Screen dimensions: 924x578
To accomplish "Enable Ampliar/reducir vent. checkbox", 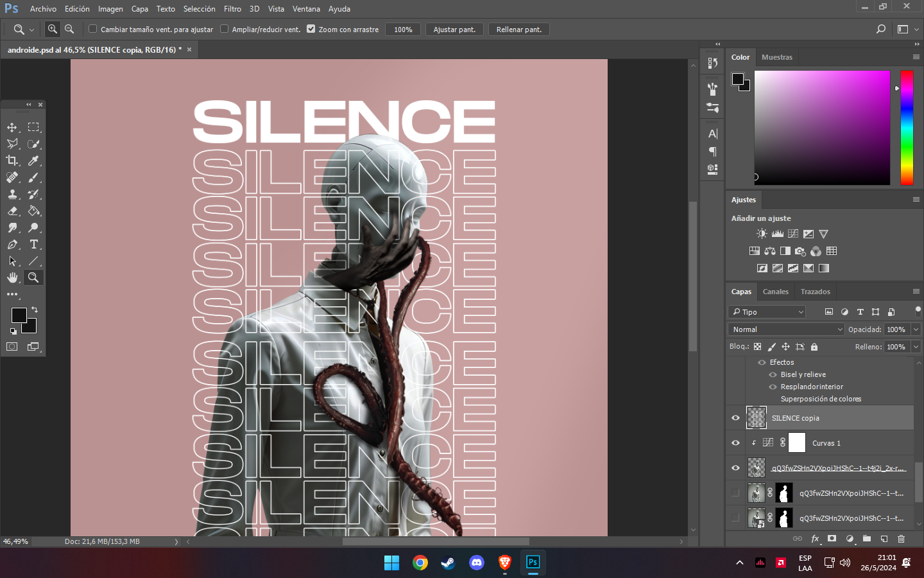I will click(224, 29).
